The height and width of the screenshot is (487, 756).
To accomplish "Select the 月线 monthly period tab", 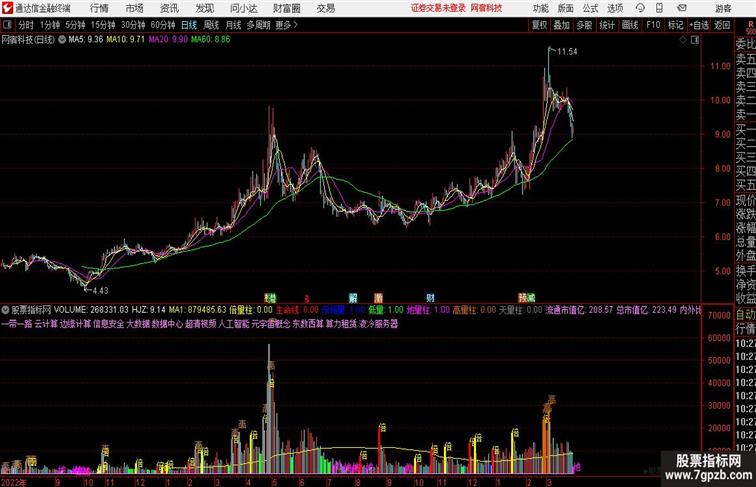I will [233, 25].
